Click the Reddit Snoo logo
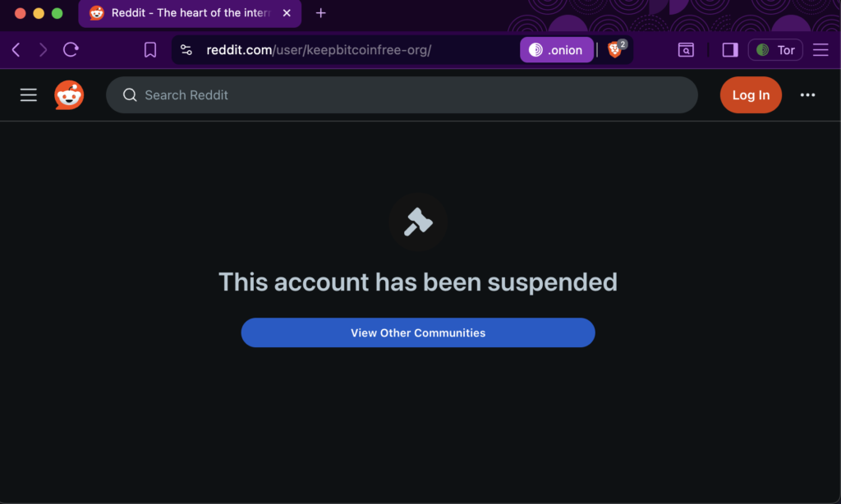The image size is (841, 504). (69, 95)
